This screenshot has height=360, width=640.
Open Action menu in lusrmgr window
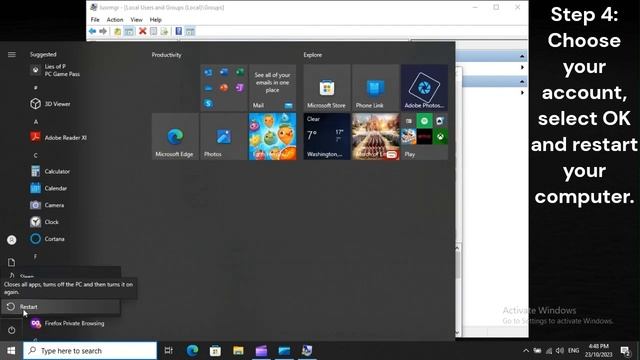[x=115, y=20]
